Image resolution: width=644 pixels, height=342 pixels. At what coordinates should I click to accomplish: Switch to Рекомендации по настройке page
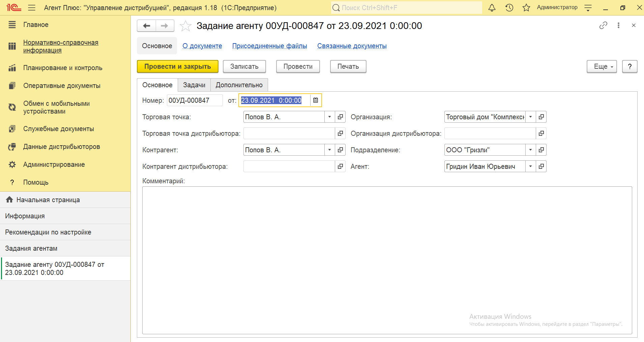65,232
